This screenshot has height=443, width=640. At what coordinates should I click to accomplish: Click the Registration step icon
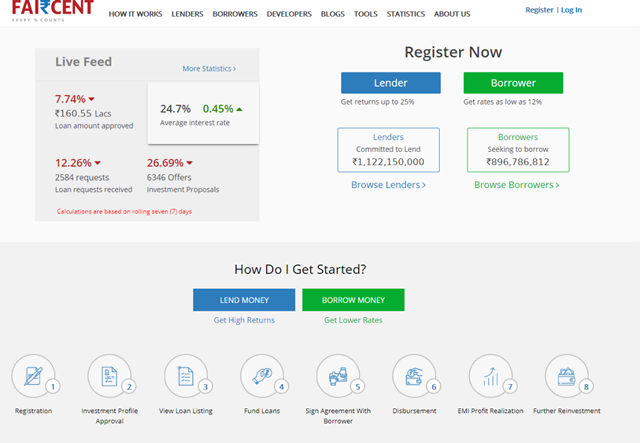pyautogui.click(x=33, y=377)
